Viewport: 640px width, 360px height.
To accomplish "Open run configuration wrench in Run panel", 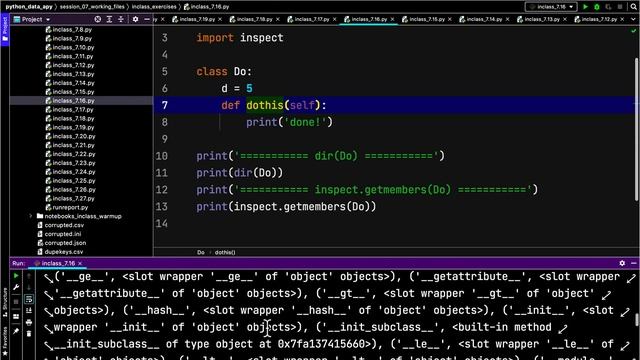I will click(x=16, y=288).
